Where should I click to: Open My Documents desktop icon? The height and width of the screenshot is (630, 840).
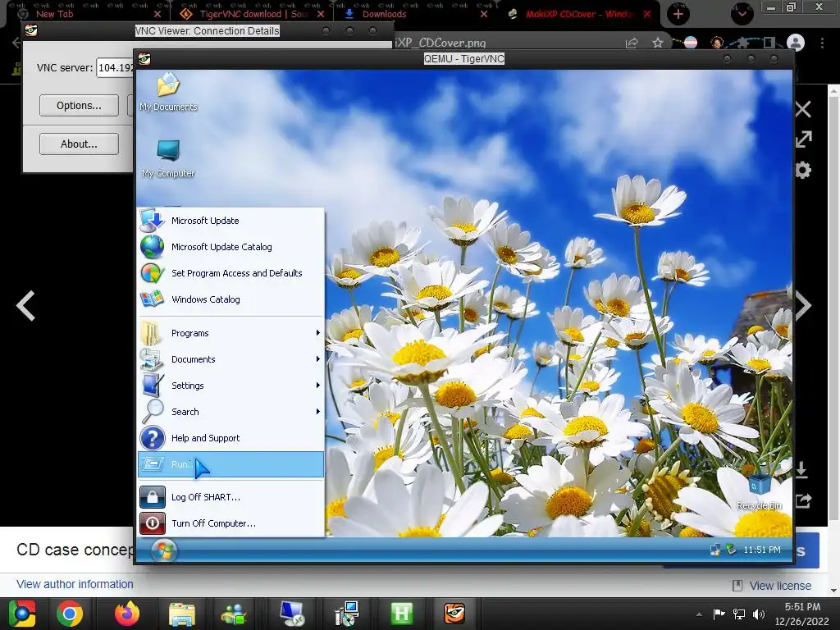pos(168,92)
